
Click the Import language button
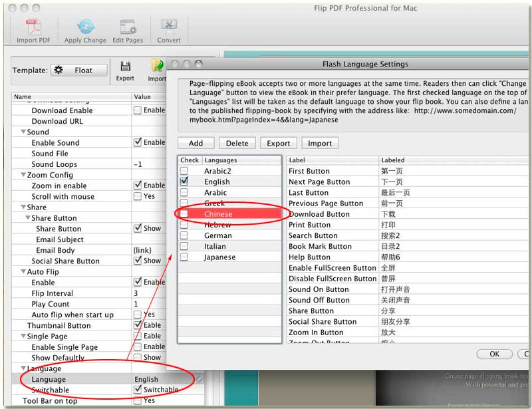[320, 143]
